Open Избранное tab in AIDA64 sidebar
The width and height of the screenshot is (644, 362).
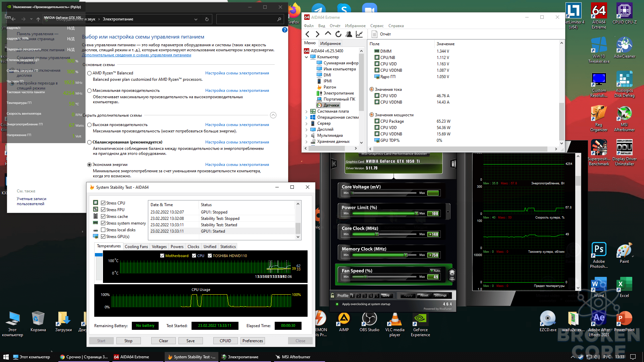(330, 43)
